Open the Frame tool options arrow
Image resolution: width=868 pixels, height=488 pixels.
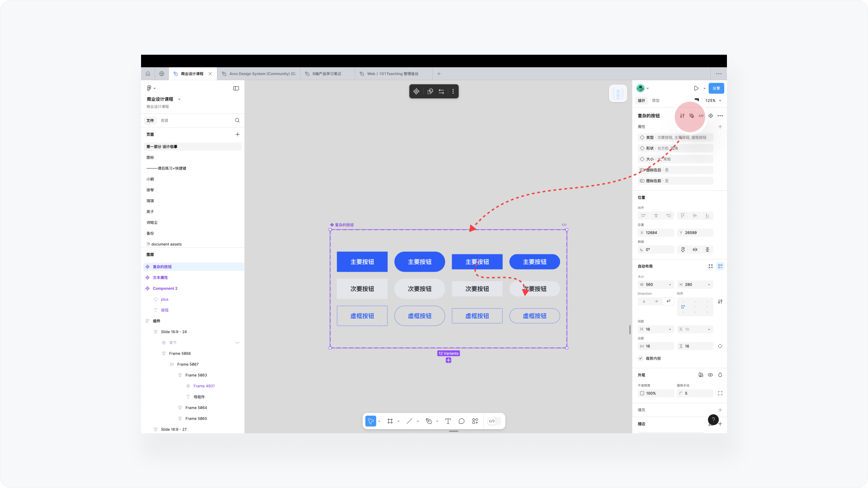click(398, 421)
